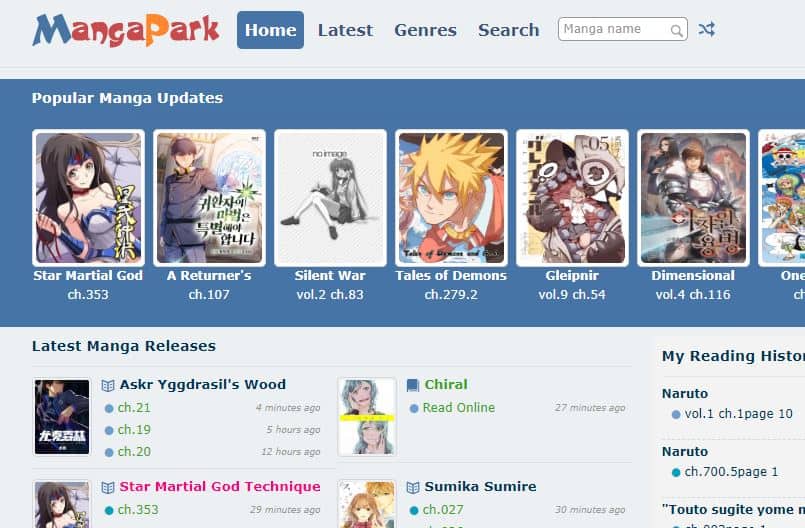
Task: Open Askr Yggdrasil's Wood ch.19
Action: click(x=134, y=430)
